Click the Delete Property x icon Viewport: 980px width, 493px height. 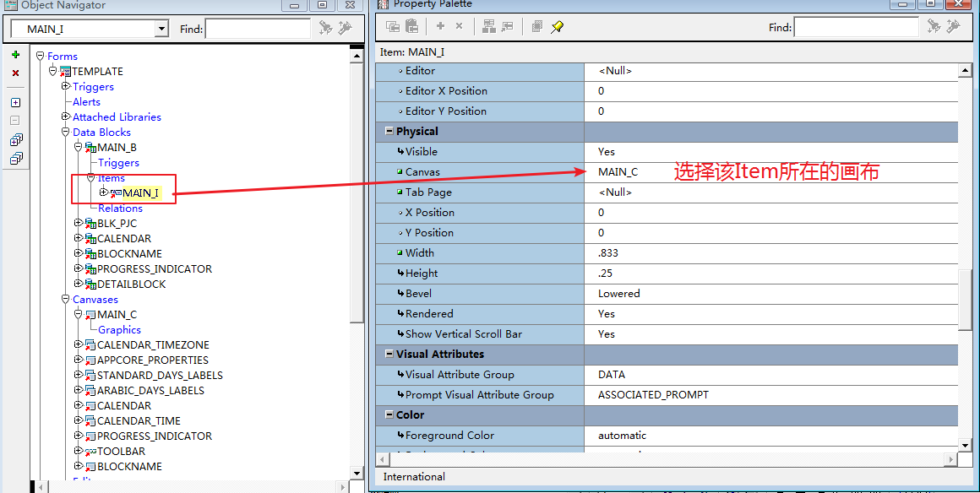point(459,25)
